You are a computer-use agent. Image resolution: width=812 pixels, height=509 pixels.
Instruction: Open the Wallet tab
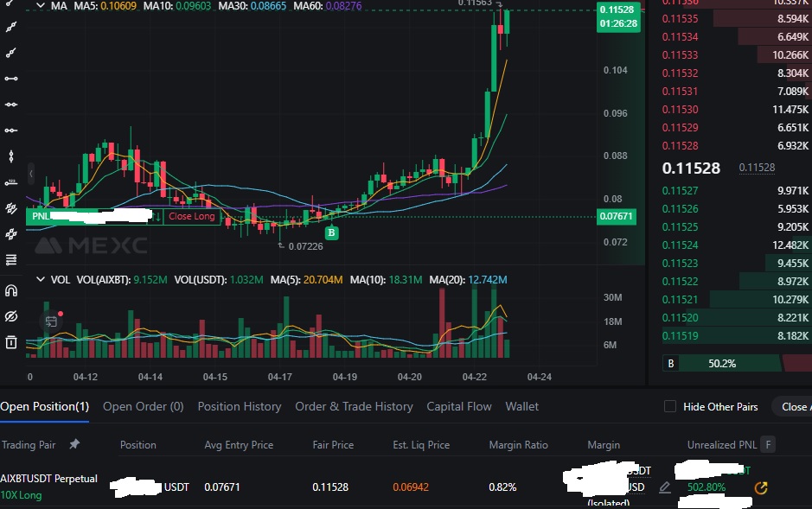(522, 406)
